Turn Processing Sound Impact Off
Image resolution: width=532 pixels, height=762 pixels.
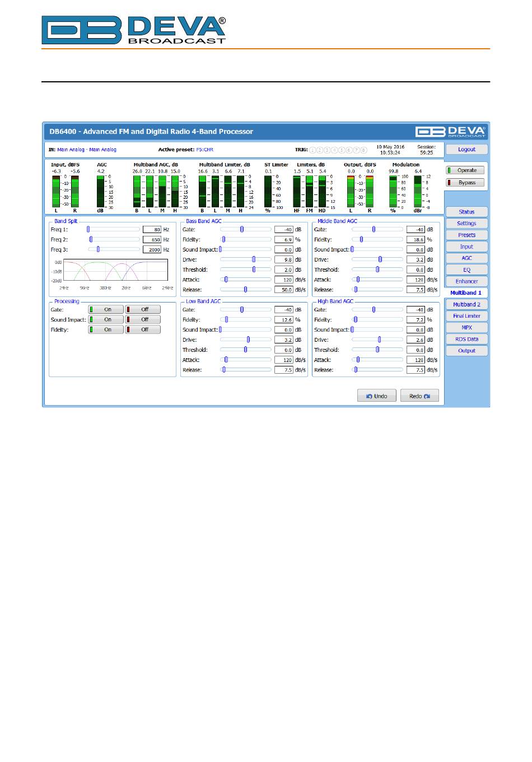click(x=143, y=319)
